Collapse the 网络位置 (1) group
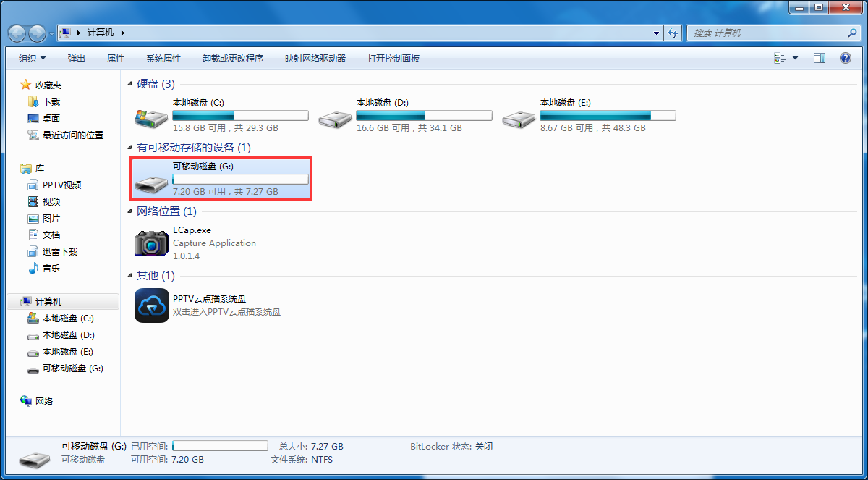 click(x=130, y=211)
